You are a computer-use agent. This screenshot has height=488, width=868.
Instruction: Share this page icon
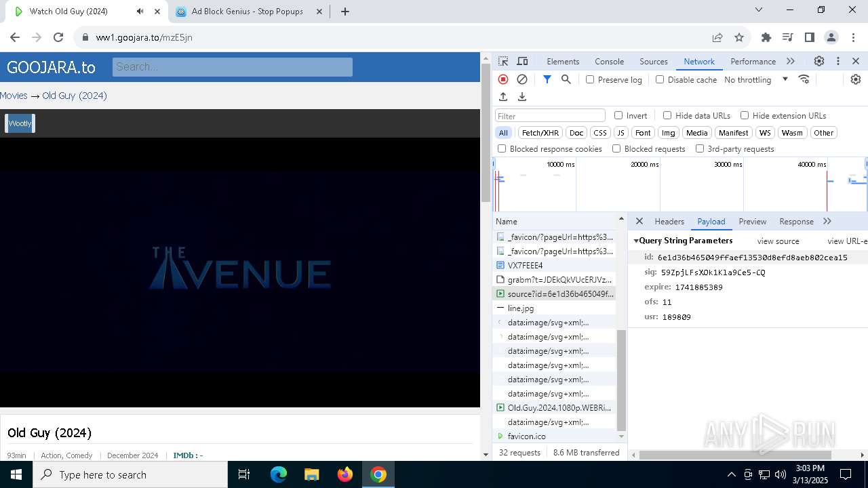click(717, 37)
